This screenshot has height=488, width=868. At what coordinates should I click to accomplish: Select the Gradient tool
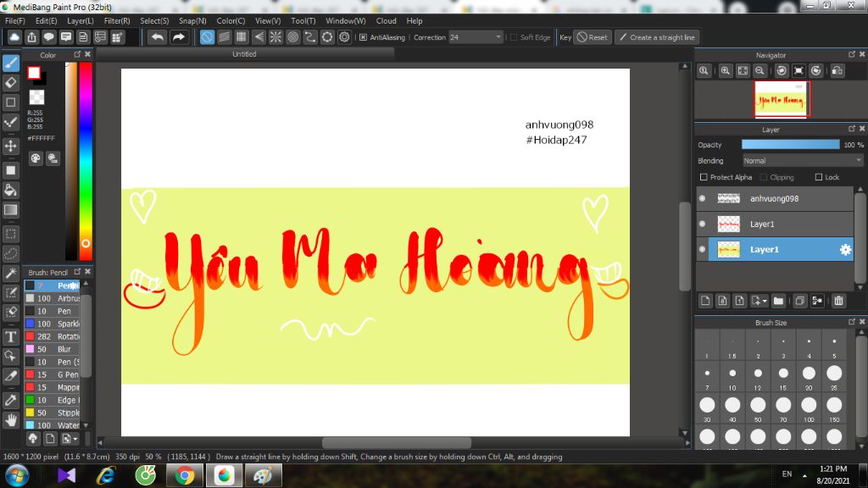tap(11, 210)
